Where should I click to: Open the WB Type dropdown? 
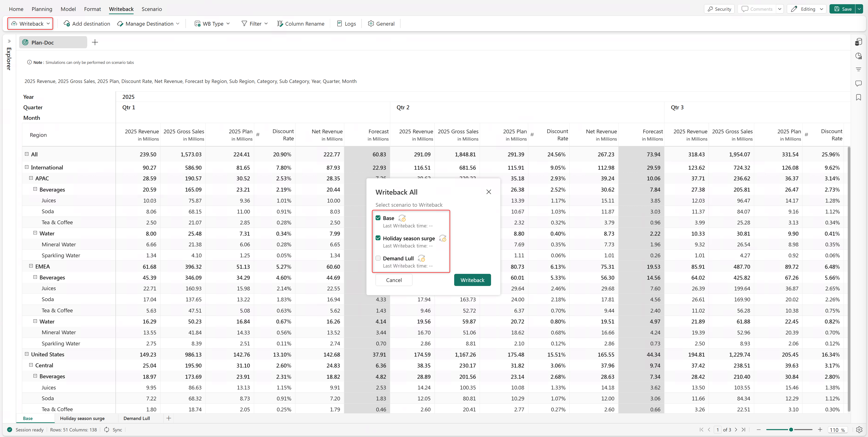(213, 24)
